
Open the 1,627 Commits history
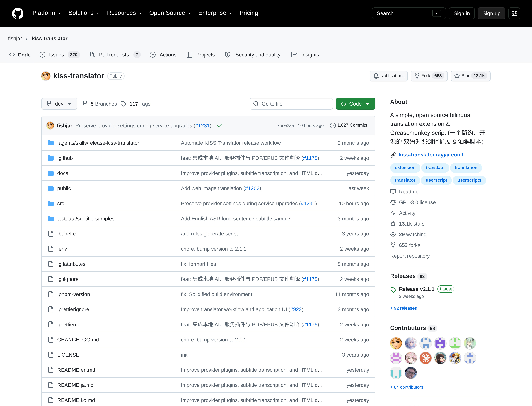(x=348, y=125)
